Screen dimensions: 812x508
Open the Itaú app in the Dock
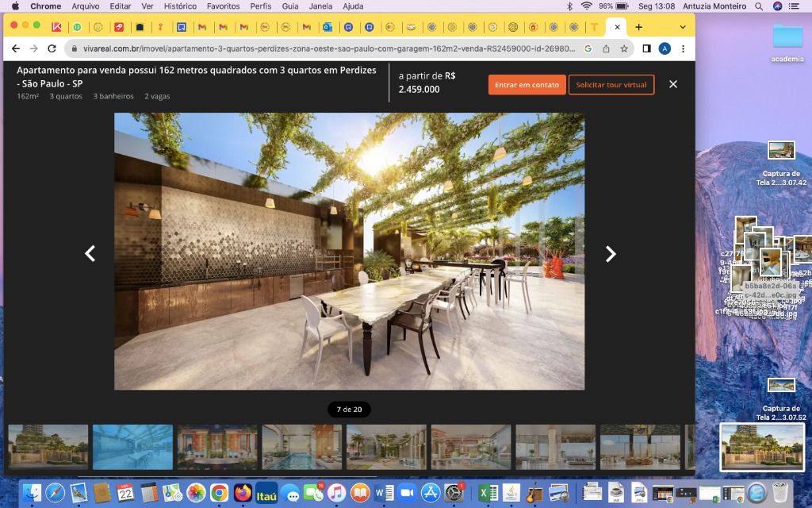click(266, 492)
